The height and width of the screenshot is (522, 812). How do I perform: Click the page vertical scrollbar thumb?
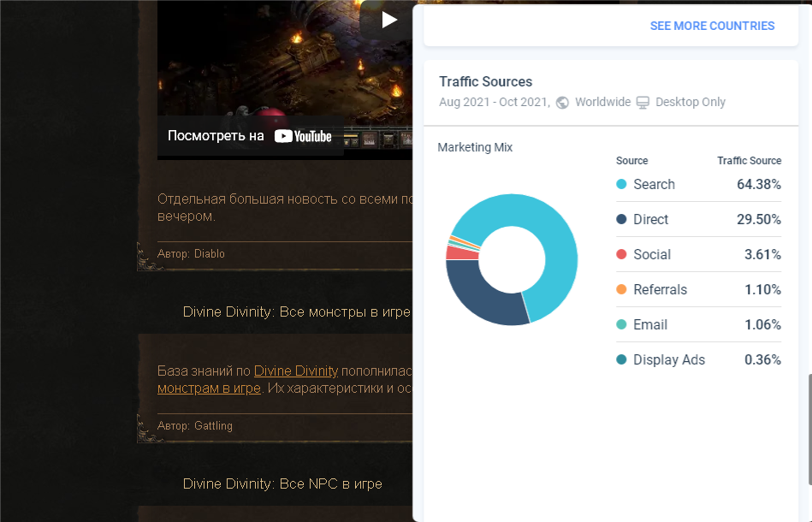810,430
